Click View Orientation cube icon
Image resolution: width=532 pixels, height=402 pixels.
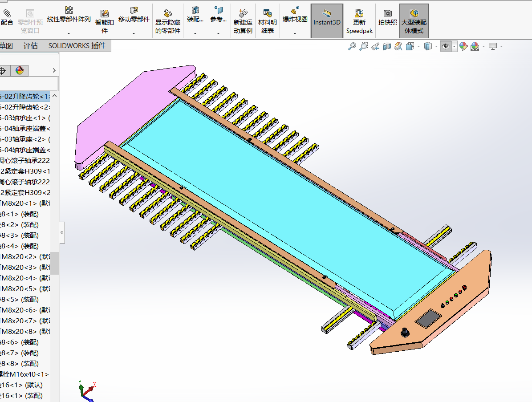[x=410, y=46]
